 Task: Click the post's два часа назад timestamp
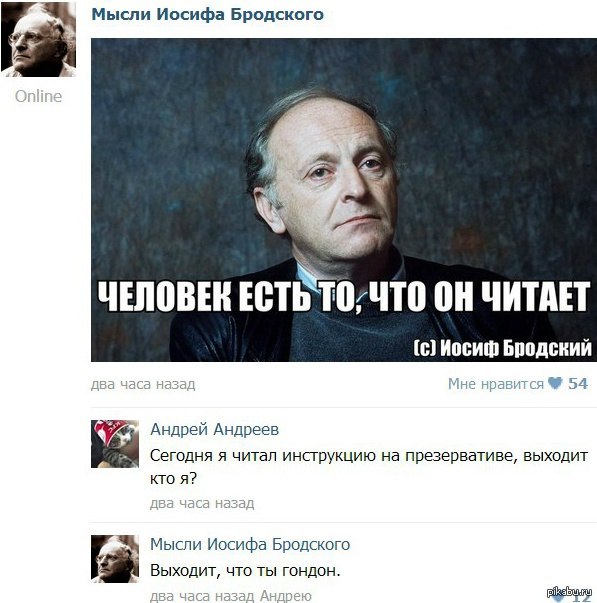[x=143, y=384]
